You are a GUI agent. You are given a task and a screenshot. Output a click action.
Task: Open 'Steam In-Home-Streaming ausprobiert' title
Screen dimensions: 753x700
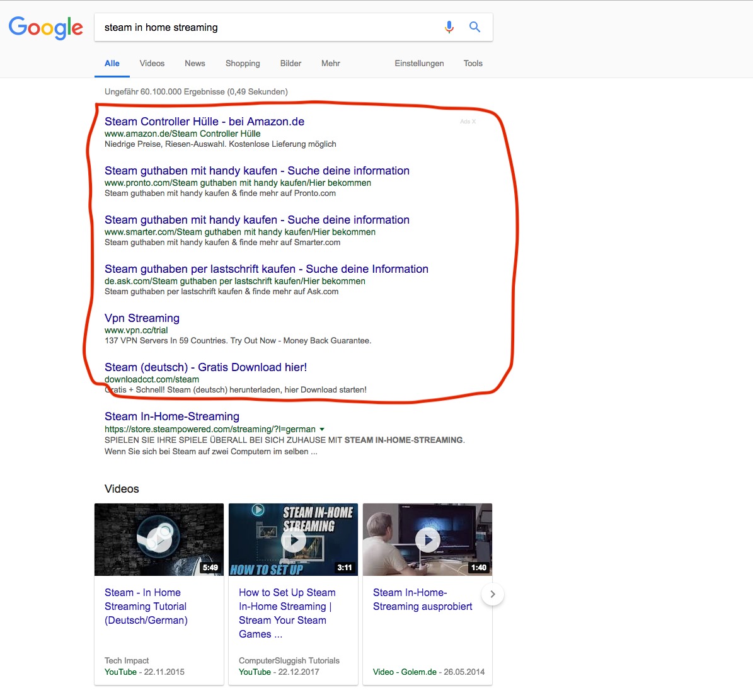click(423, 600)
